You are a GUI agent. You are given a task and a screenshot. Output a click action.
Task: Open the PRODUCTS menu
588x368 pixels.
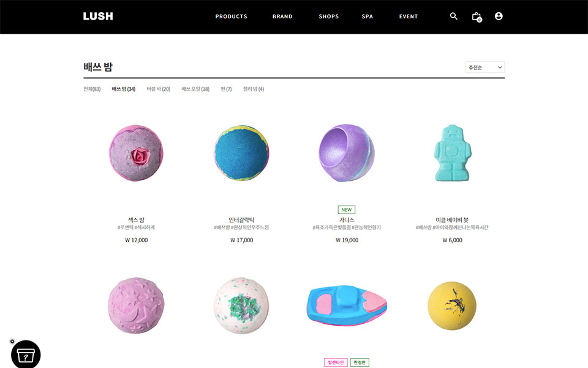point(231,17)
